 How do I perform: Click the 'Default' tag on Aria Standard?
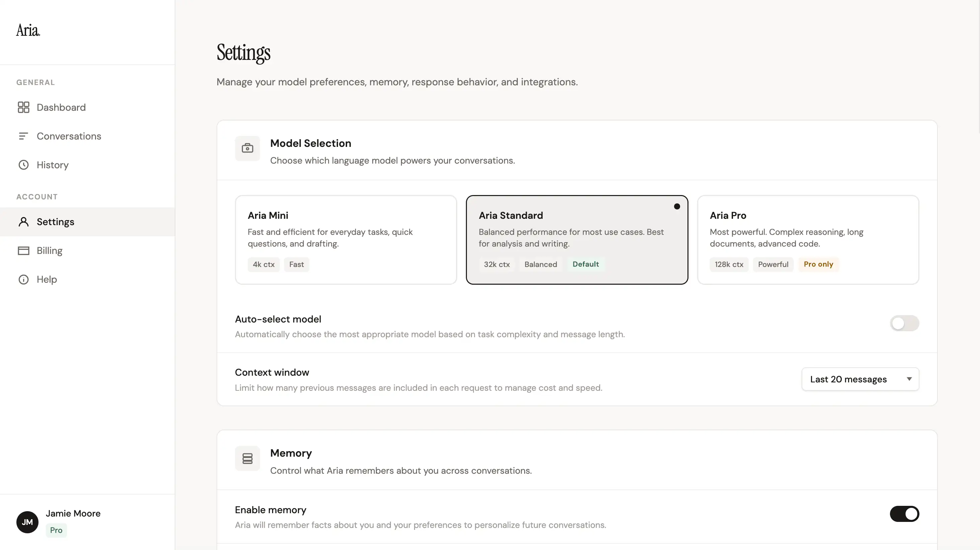585,264
